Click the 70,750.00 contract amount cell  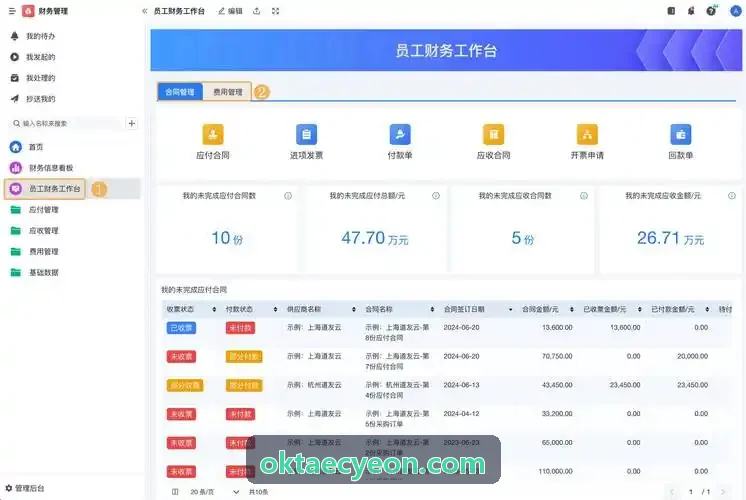point(557,356)
